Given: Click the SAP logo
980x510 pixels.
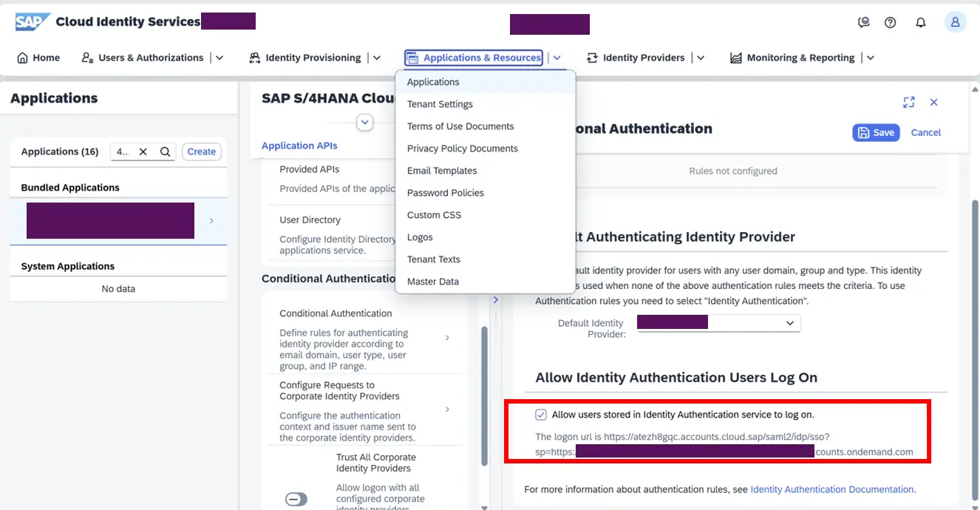Looking at the screenshot, I should (x=33, y=21).
